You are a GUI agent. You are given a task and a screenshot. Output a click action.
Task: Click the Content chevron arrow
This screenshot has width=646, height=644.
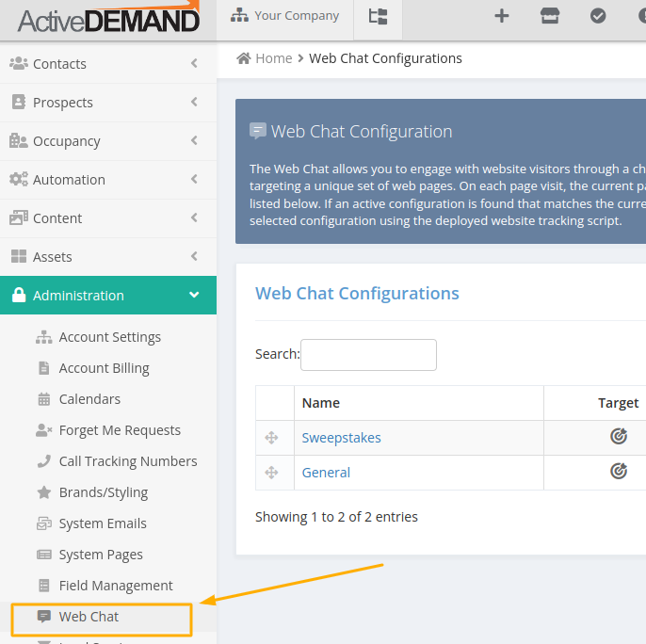[194, 217]
